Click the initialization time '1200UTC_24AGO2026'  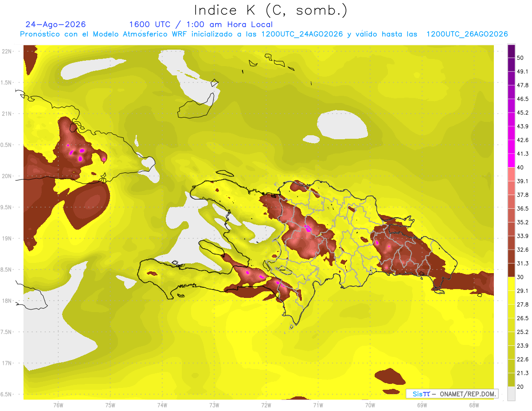point(302,34)
